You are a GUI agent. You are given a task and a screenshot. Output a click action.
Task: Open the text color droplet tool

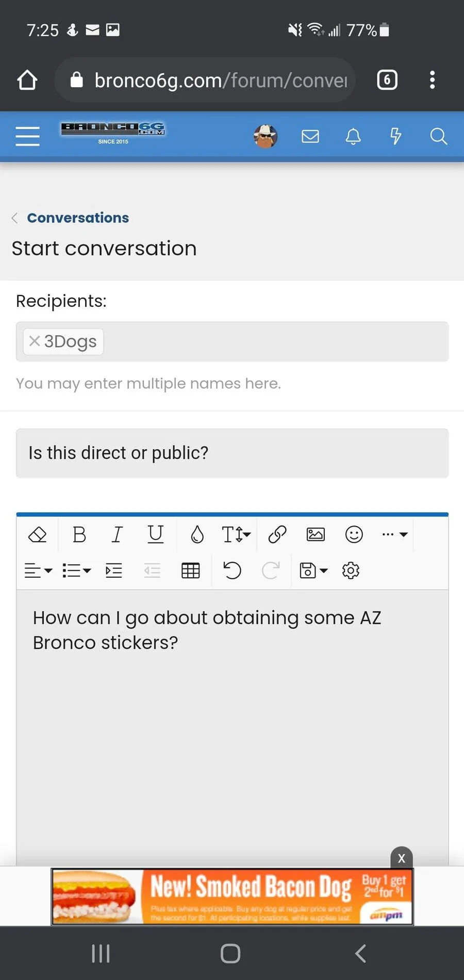[197, 534]
